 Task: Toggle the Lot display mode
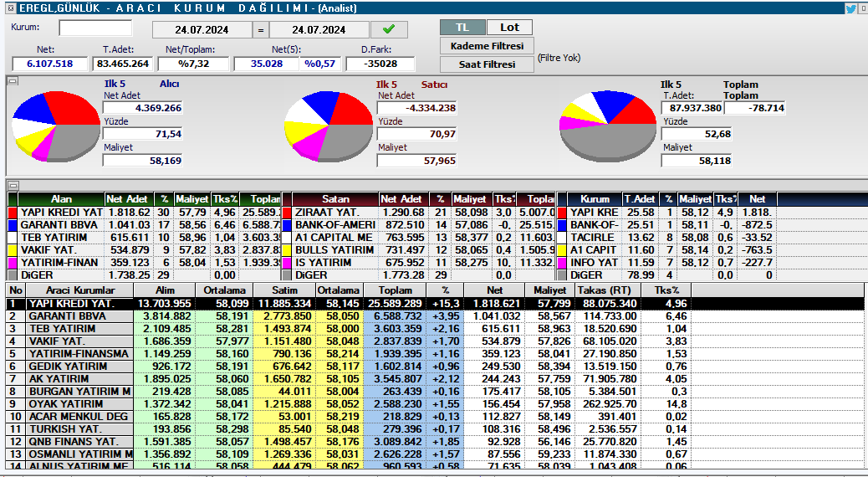pos(509,27)
